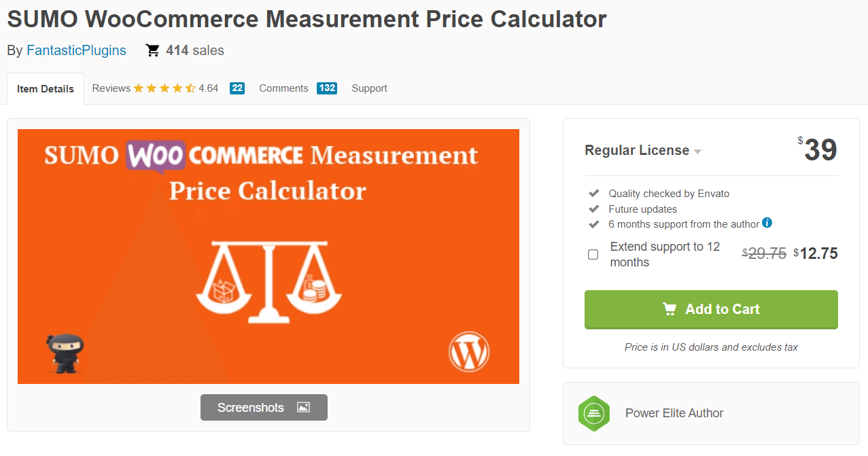868x456 pixels.
Task: Select the Item Details tab
Action: click(45, 88)
